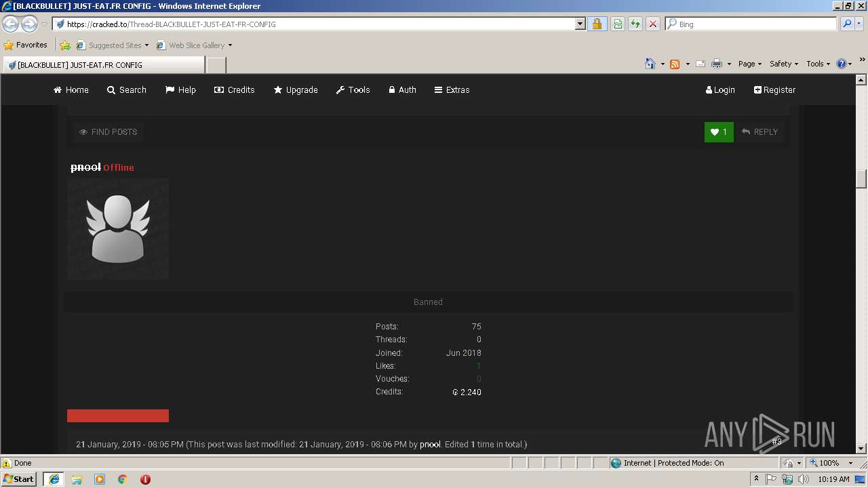Open Extras in the site nav
The width and height of the screenshot is (868, 488).
452,89
